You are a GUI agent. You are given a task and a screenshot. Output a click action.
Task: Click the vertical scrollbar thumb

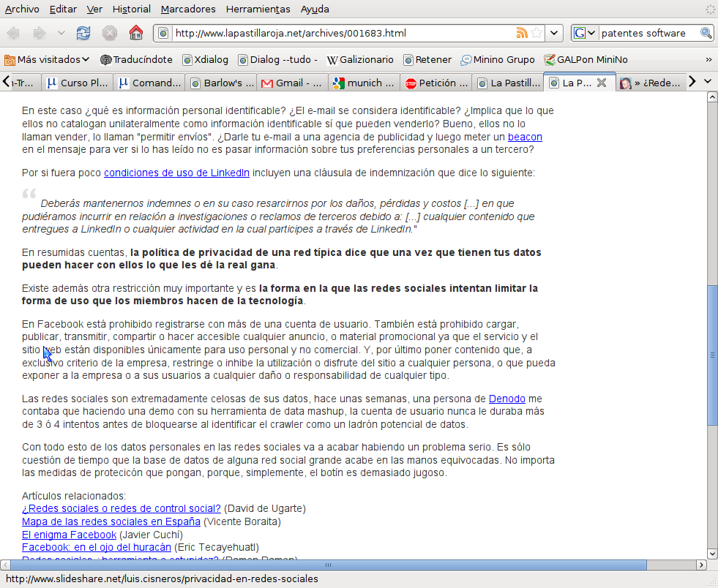point(712,355)
